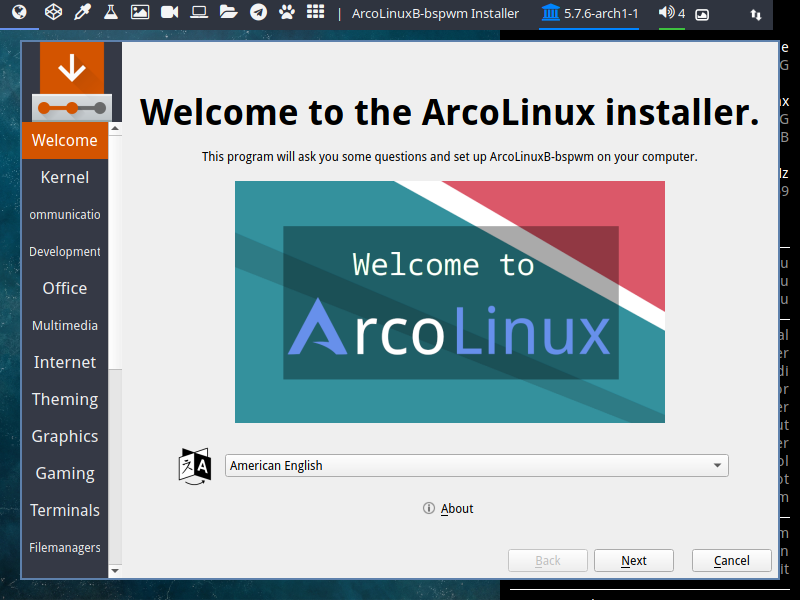Click the video camera icon in the top bar
The height and width of the screenshot is (600, 800).
(169, 12)
